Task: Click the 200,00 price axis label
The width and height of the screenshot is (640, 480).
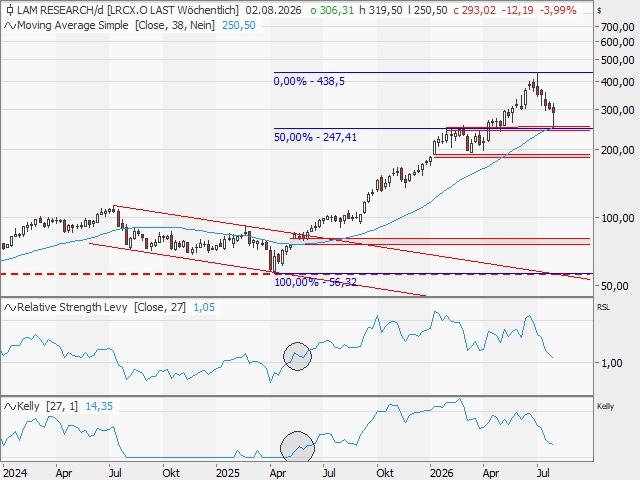Action: [x=618, y=150]
